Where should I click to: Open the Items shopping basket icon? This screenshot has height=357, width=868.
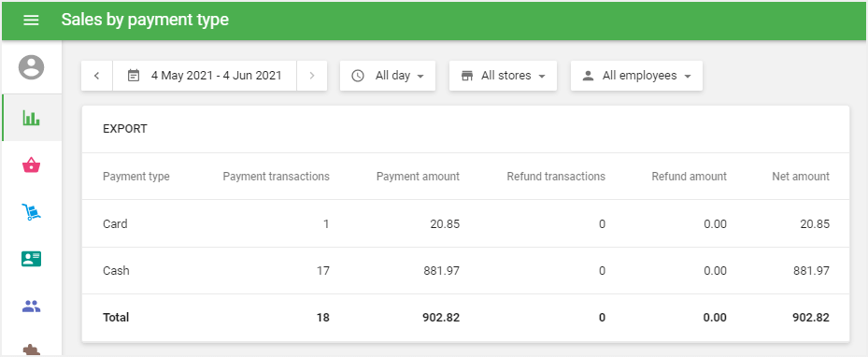(31, 164)
